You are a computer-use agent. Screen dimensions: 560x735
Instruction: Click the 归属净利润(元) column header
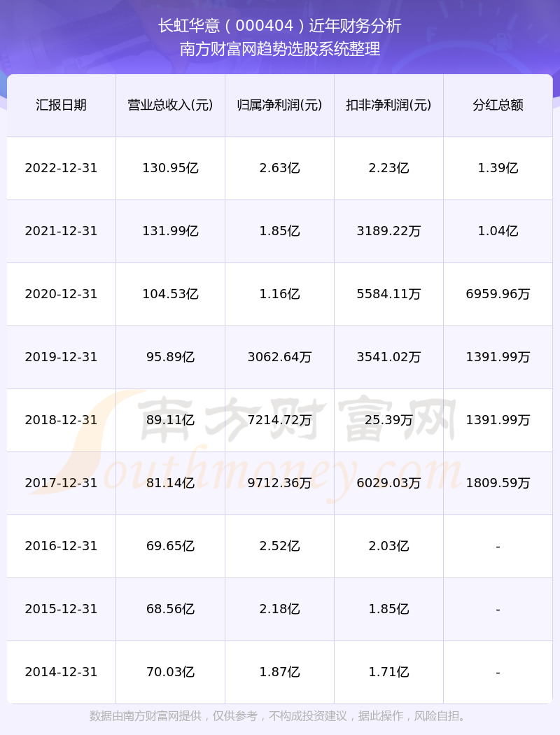(279, 105)
